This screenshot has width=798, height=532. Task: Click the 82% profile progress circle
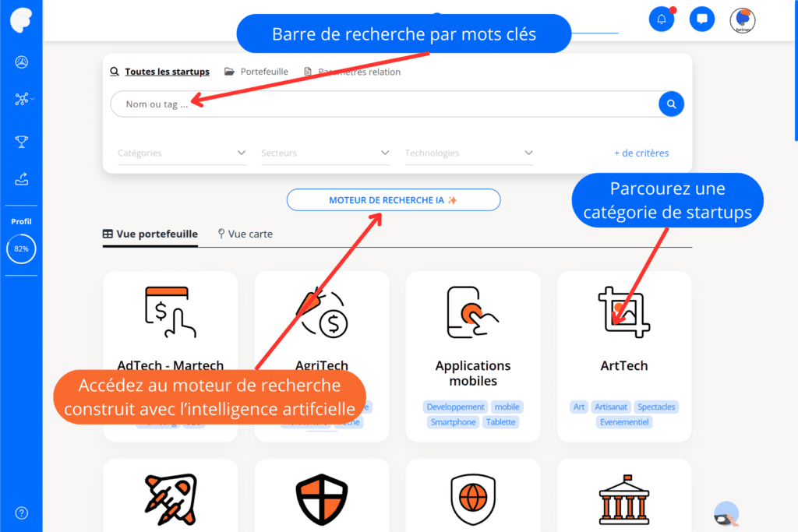pyautogui.click(x=21, y=248)
